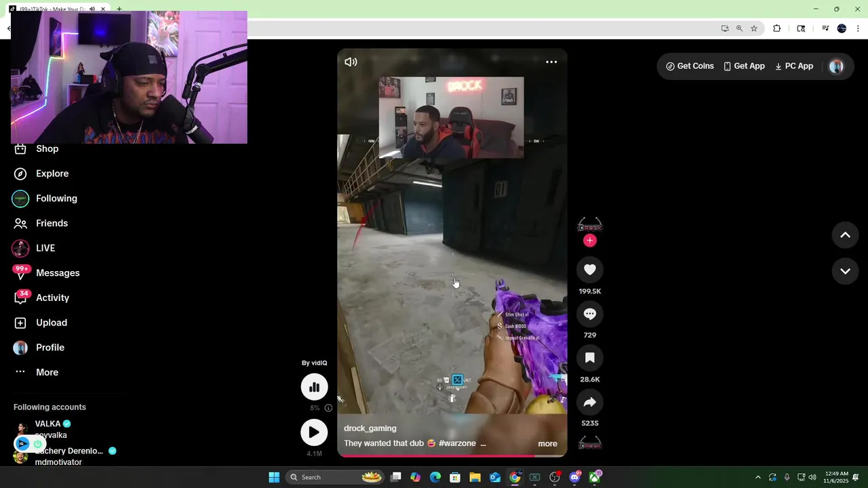This screenshot has width=868, height=488.
Task: Open the Shop page in the sidebar
Action: [x=47, y=148]
